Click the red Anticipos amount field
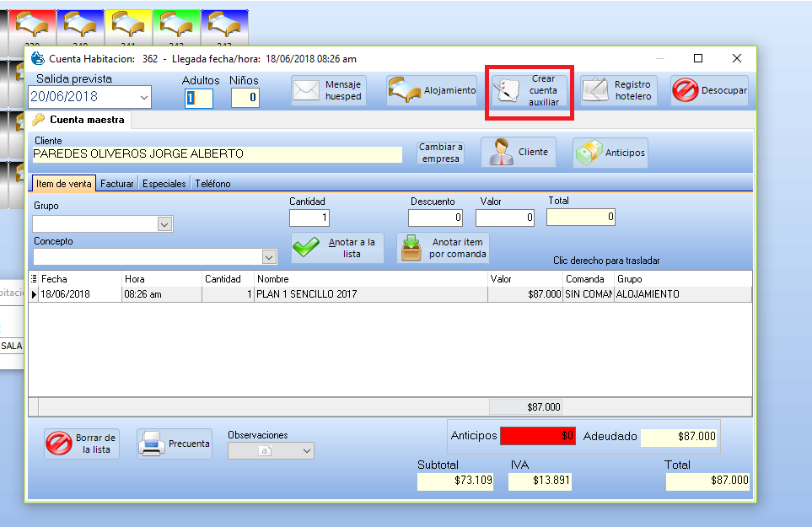 pyautogui.click(x=537, y=436)
